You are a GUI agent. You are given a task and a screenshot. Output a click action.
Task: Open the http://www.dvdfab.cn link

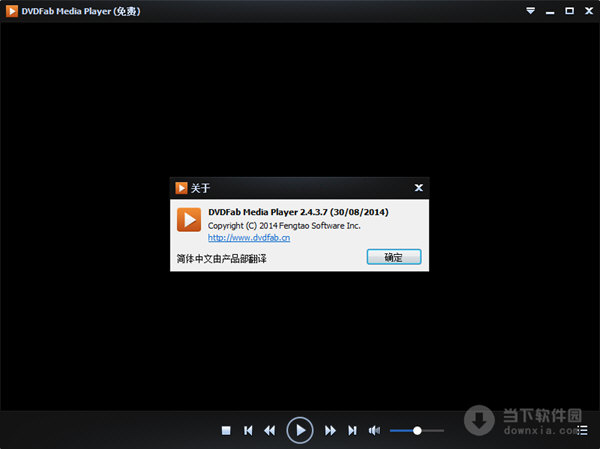pos(249,238)
